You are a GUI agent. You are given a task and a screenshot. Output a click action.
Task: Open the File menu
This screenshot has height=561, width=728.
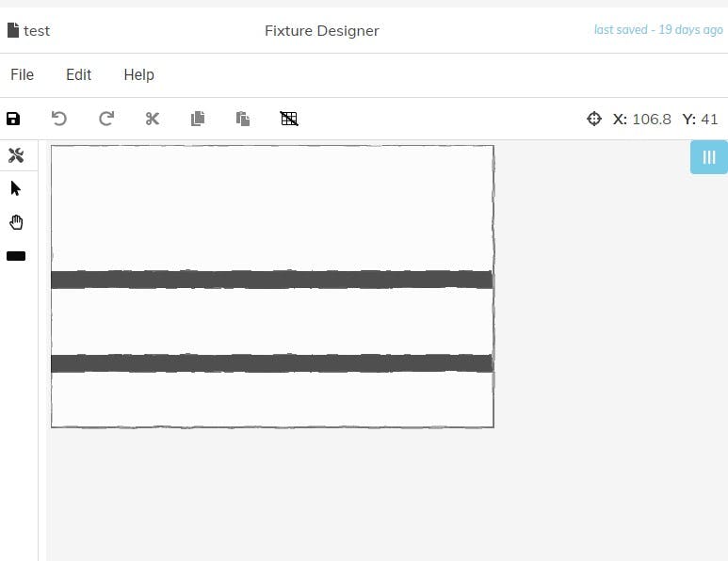(23, 74)
